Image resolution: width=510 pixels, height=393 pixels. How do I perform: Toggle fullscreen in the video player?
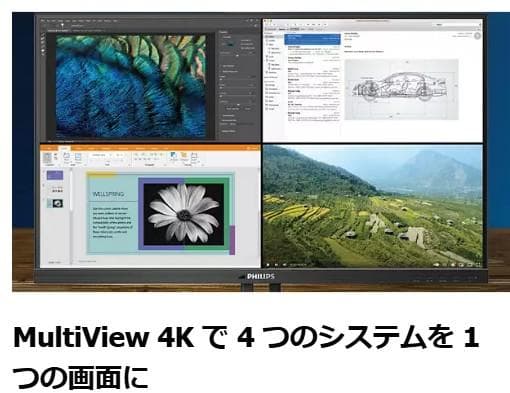click(478, 265)
